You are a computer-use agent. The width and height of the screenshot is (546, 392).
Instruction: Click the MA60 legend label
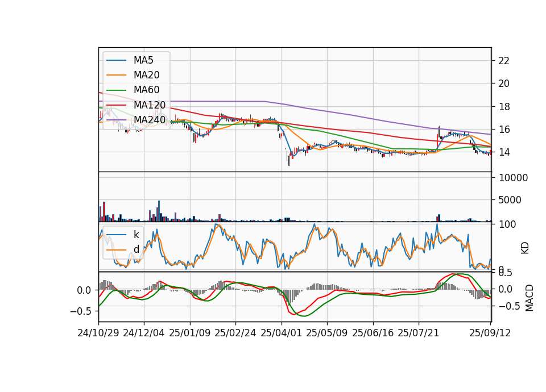point(146,90)
